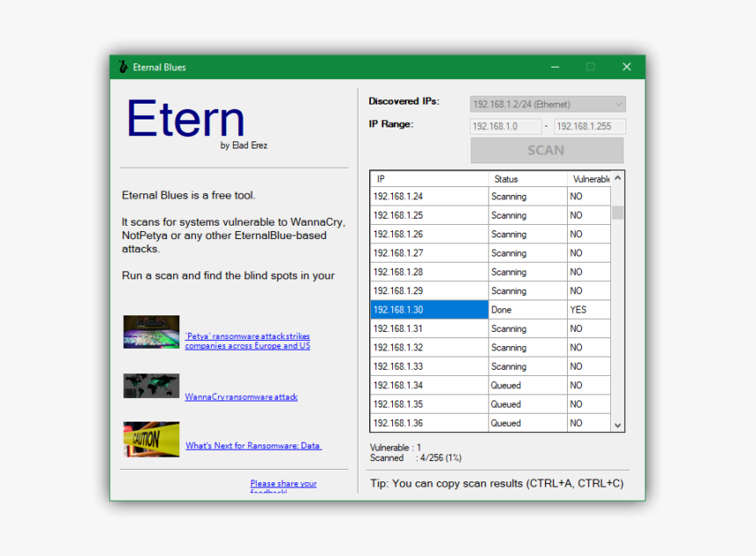Click the results list scrollbar thumb

[618, 213]
